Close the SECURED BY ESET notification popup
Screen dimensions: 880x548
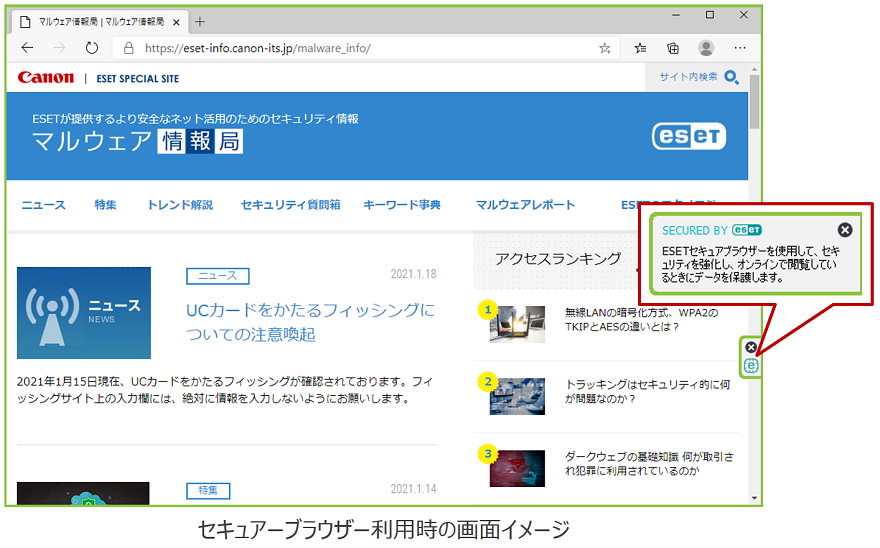(845, 230)
